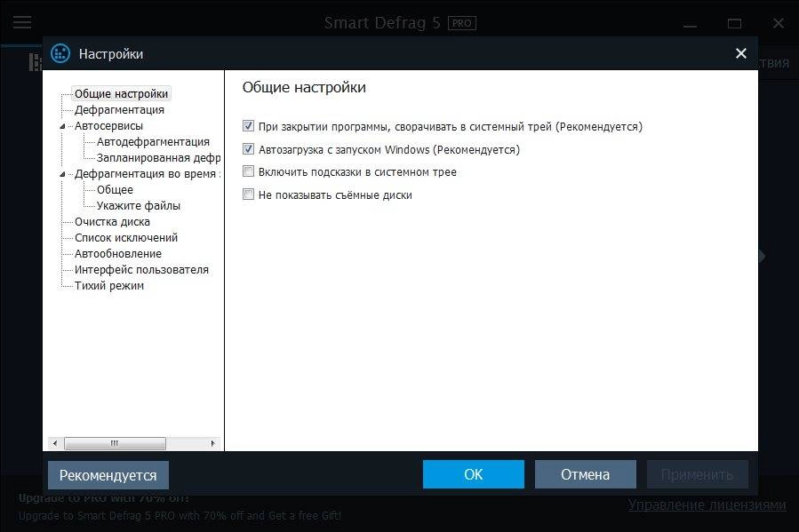
Task: Click the Отмена button
Action: coord(585,474)
